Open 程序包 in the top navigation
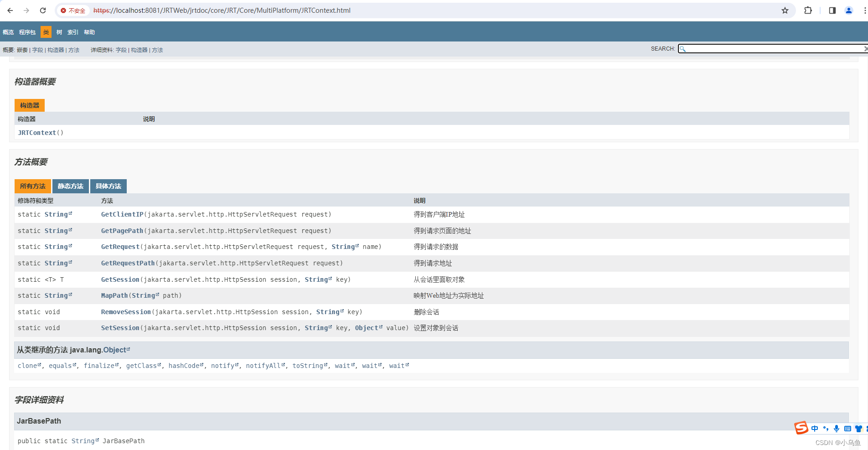868x450 pixels. [27, 32]
